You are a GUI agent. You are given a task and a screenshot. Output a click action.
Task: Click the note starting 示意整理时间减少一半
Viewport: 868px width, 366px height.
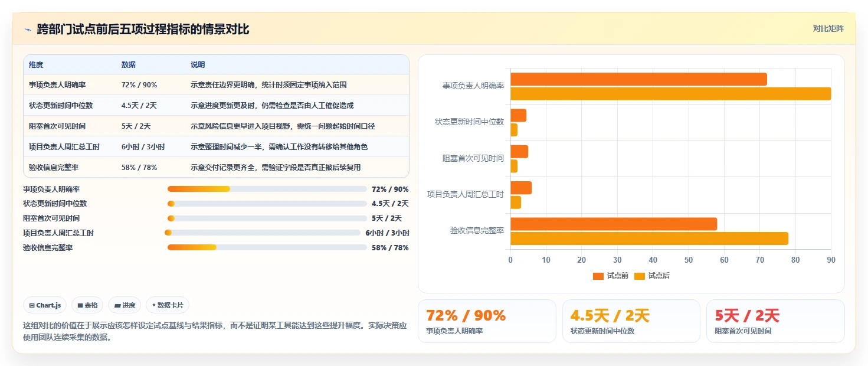pos(279,147)
